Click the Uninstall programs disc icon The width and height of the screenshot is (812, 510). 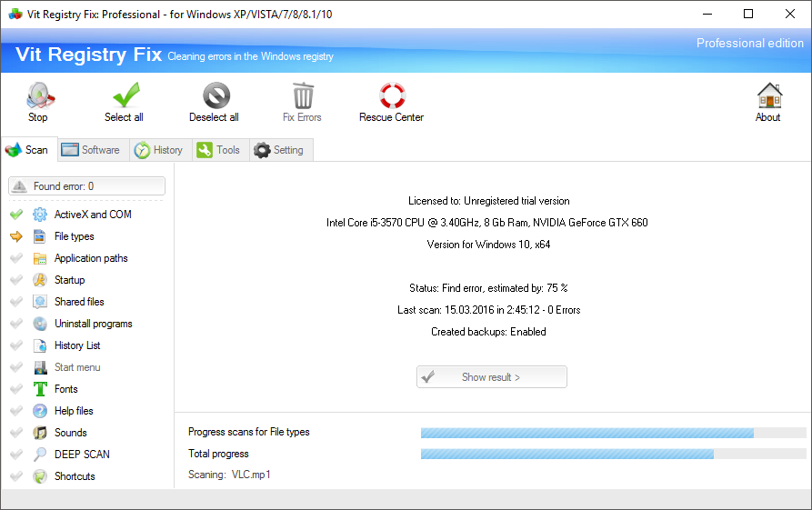(40, 324)
